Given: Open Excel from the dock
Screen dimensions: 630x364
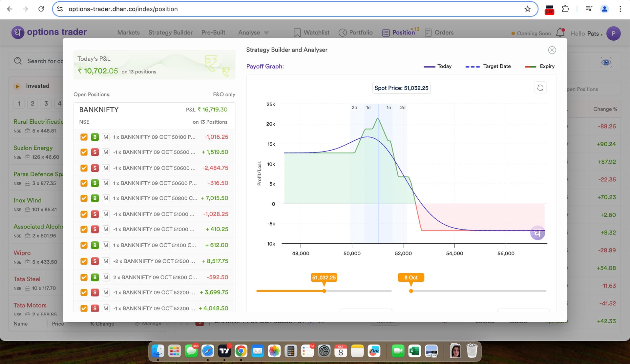Looking at the screenshot, I should (x=414, y=351).
